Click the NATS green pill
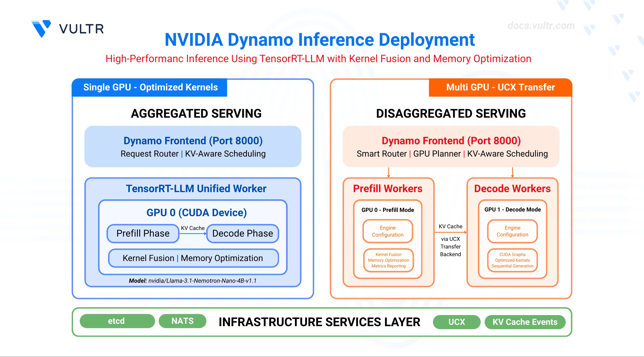Viewport: 644px width, 357px height. tap(183, 321)
